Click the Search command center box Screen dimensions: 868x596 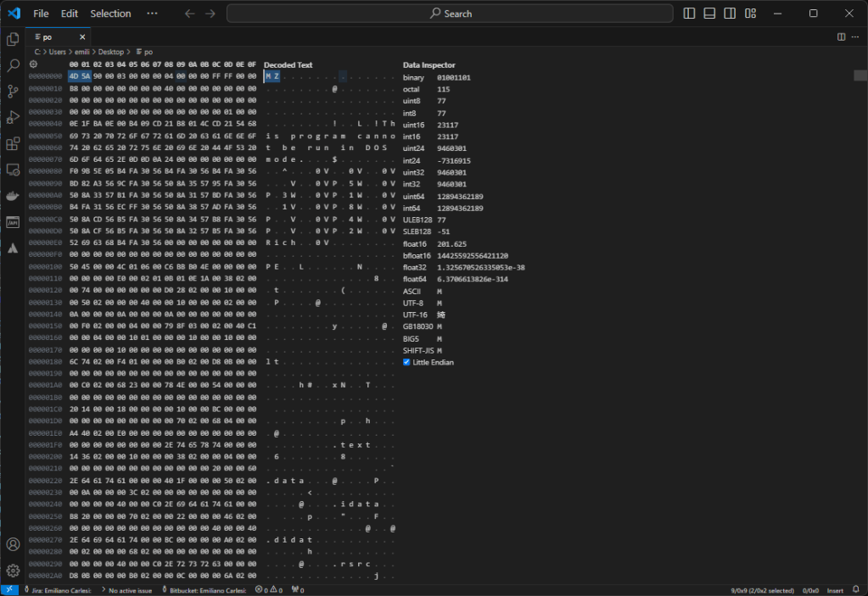click(450, 14)
